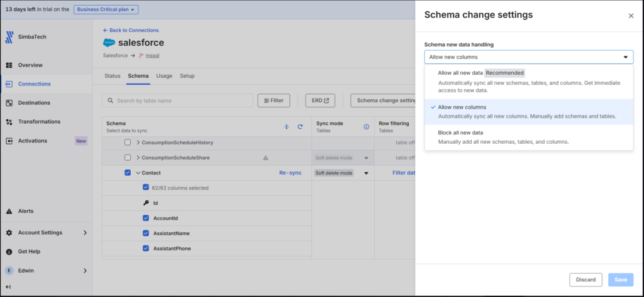Click the New badge beside Activations
The height and width of the screenshot is (297, 644).
(81, 141)
